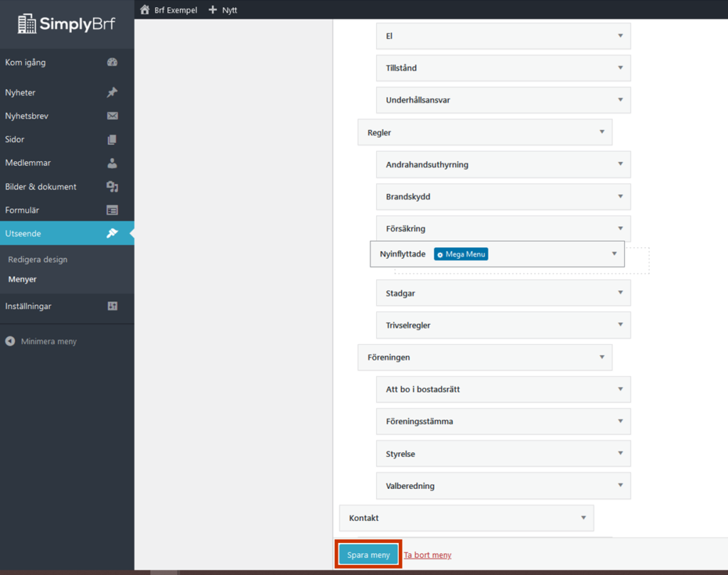Click the Inställningar settings icon
The image size is (728, 575).
coord(112,306)
